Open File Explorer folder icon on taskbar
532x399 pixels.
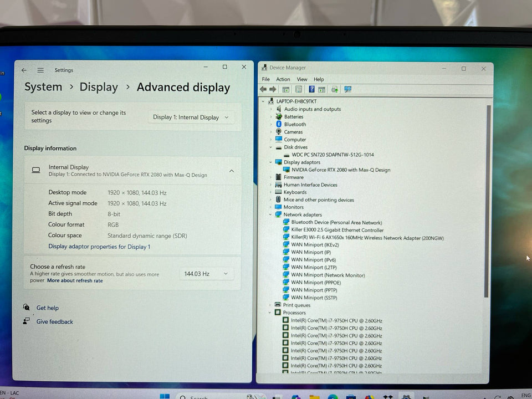314,397
